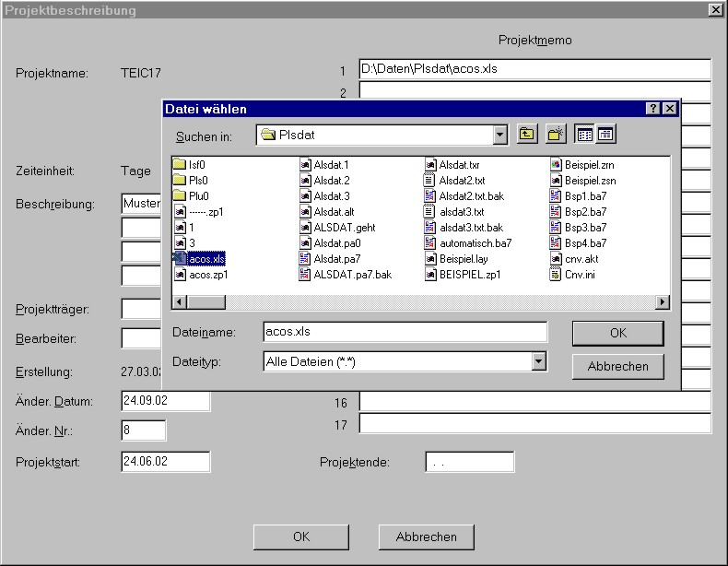
Task: Click Abbrechen in the Datei wählen dialog
Action: (618, 366)
